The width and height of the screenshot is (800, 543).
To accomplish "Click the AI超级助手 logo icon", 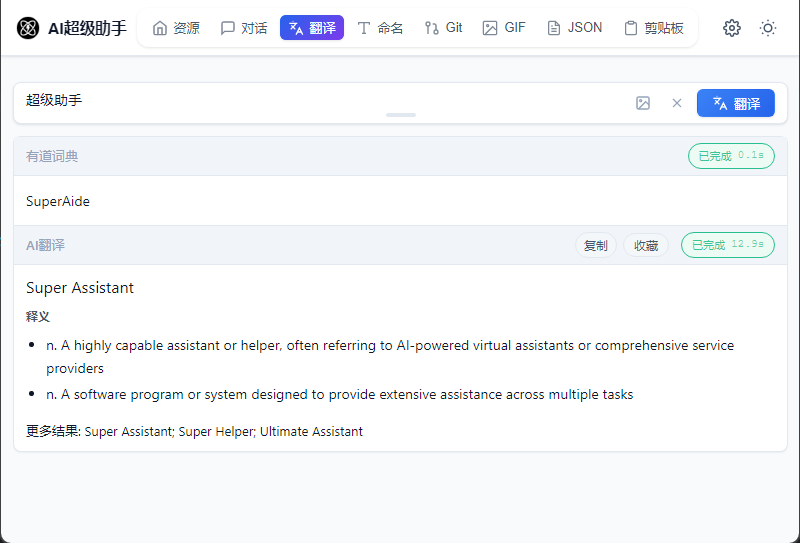I will coord(29,28).
